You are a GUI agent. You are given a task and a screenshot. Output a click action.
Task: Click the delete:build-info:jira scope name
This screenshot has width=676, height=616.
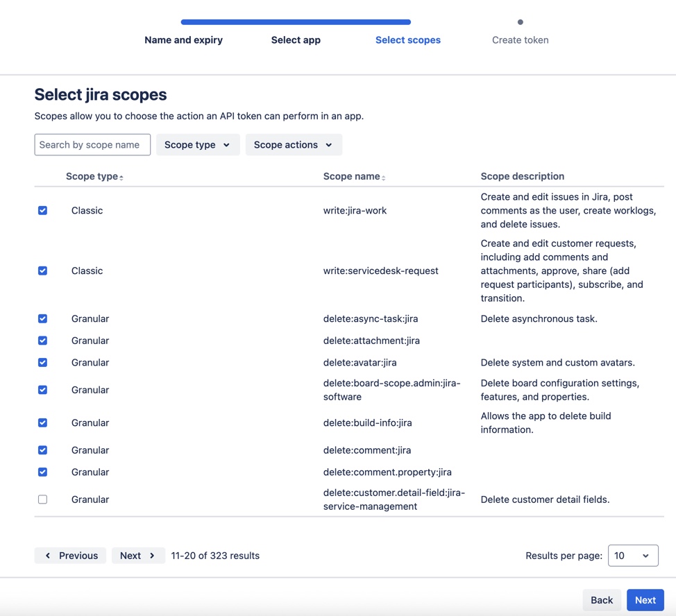pyautogui.click(x=368, y=423)
